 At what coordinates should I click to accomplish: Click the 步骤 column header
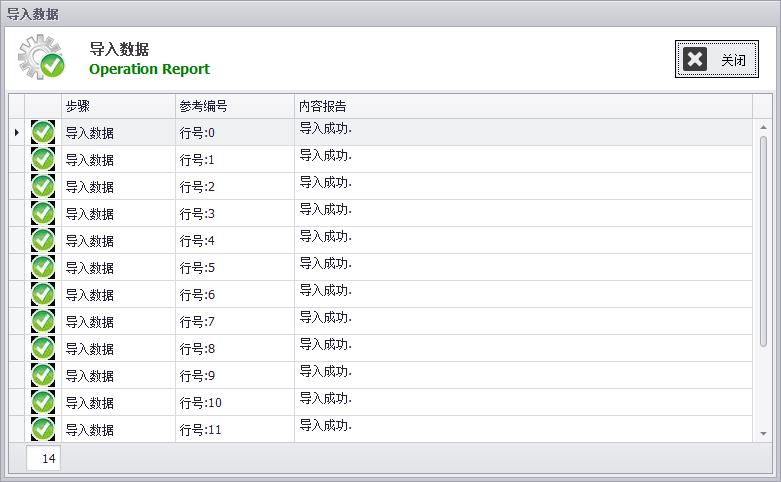pyautogui.click(x=117, y=106)
